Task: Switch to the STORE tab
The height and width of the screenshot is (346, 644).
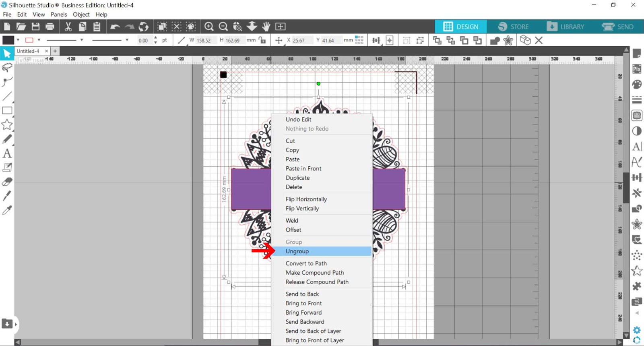Action: click(x=513, y=27)
